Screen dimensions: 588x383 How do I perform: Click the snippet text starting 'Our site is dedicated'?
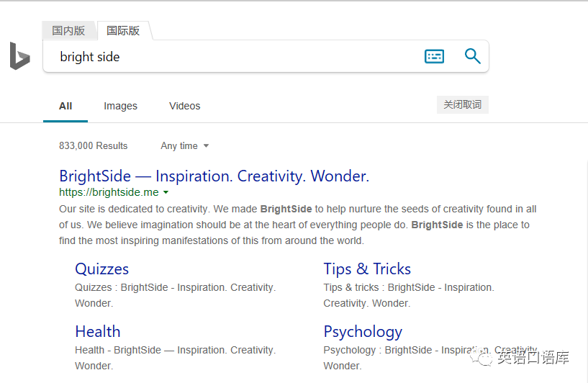[x=298, y=225]
